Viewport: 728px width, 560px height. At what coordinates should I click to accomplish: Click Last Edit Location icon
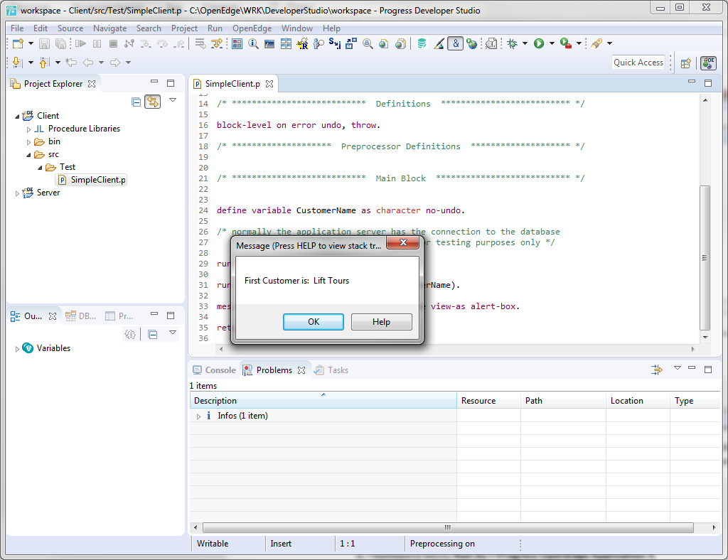click(71, 62)
